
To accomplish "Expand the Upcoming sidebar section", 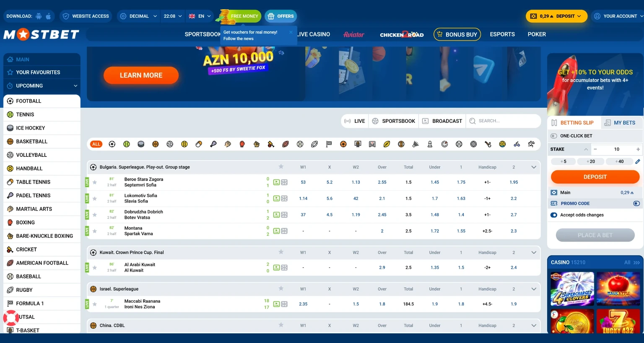I will pyautogui.click(x=42, y=86).
